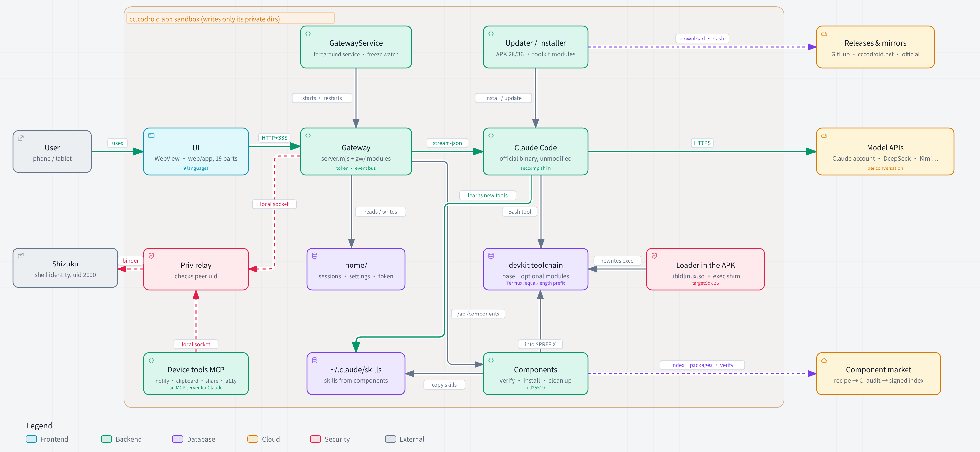Click 'seccomp shim' note in Claude Code node
980x452 pixels.
[536, 168]
